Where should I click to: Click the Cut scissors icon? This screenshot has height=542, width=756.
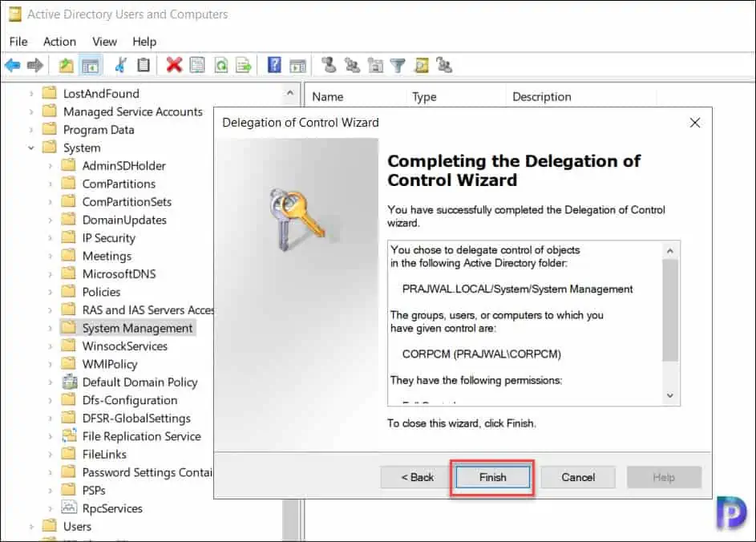click(x=120, y=65)
